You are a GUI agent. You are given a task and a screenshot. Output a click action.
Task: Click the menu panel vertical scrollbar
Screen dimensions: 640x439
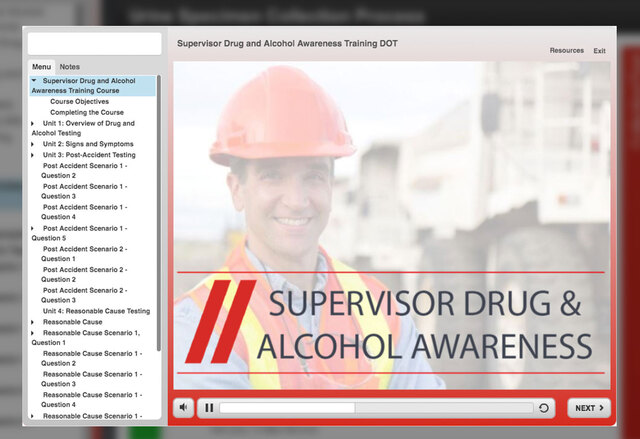(159, 212)
